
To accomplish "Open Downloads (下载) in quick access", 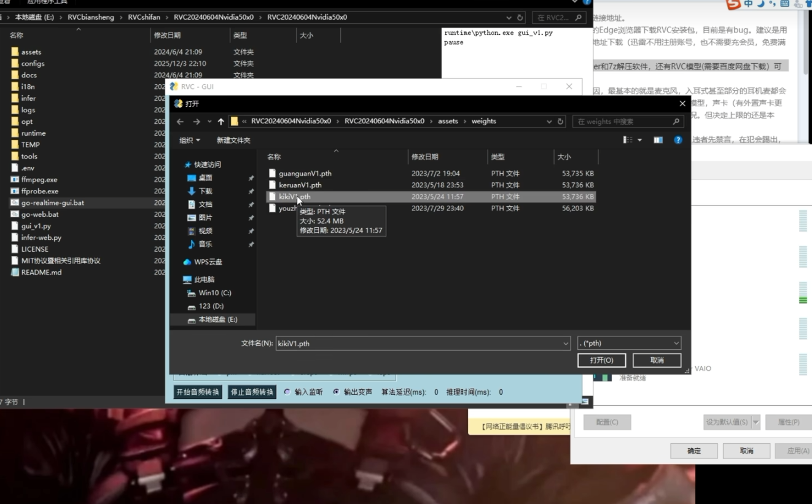I will click(x=205, y=191).
